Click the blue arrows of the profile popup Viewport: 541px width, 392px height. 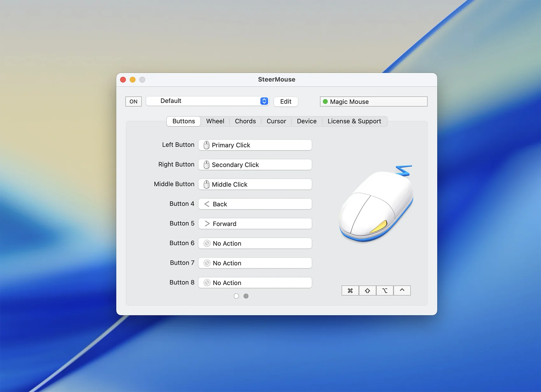point(264,101)
